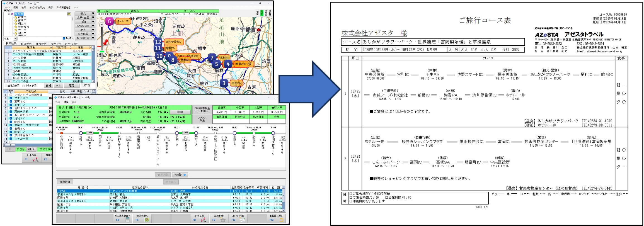Select the 相川考古館 row in search results

pos(48,64)
